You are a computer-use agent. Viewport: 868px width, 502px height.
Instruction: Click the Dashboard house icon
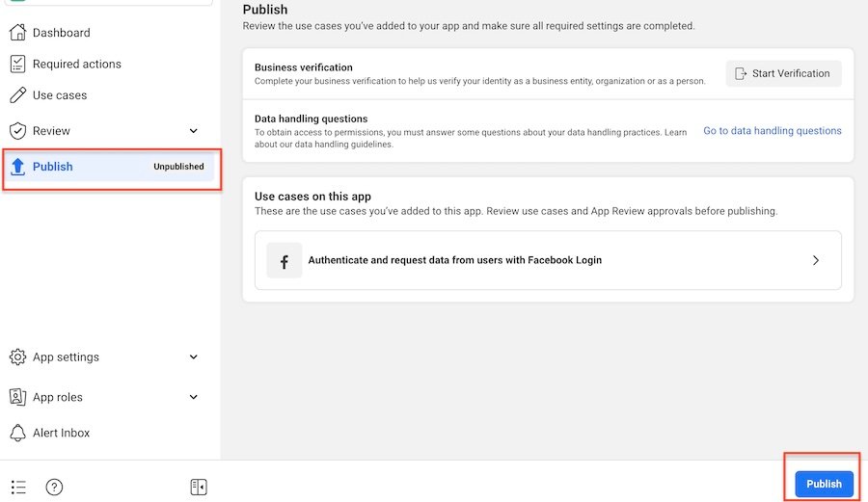[x=17, y=33]
